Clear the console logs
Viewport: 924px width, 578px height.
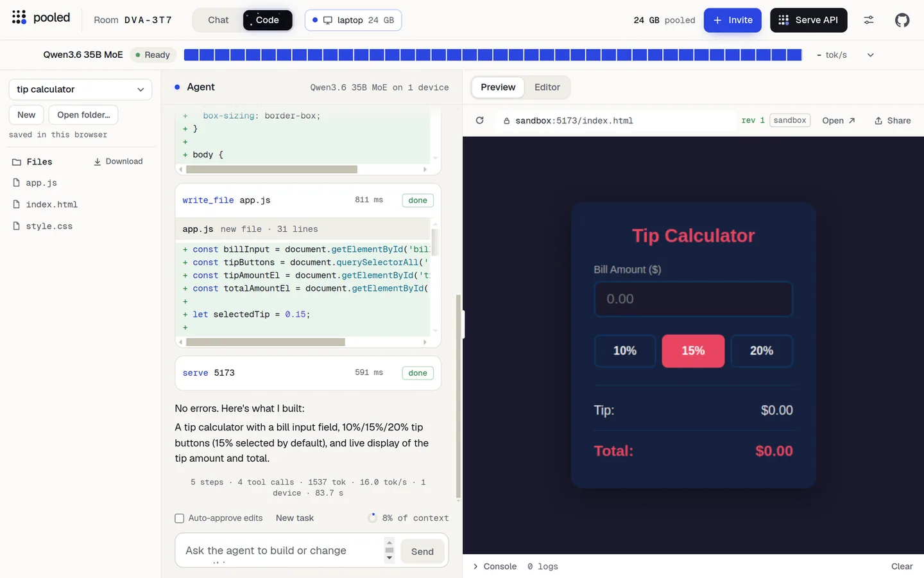coord(902,566)
